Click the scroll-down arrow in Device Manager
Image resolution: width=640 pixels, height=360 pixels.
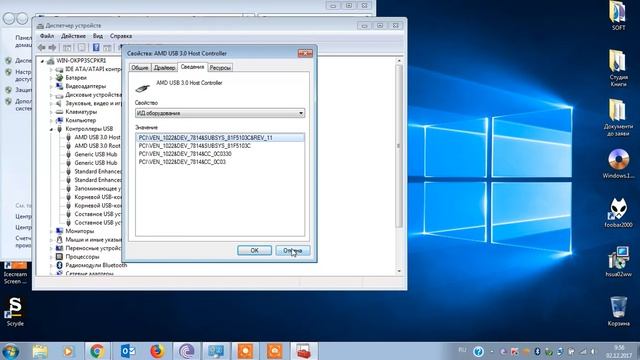399,271
